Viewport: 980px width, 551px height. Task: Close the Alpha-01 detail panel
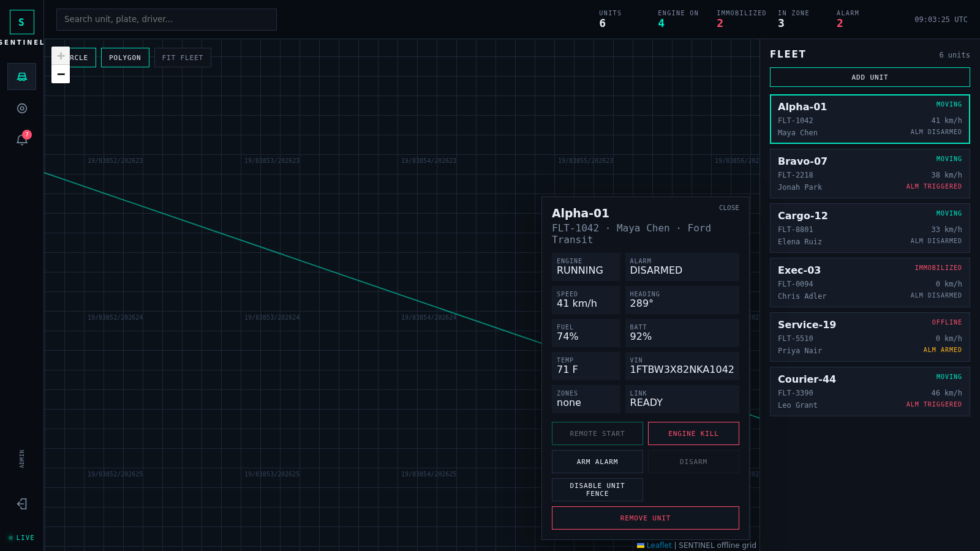tap(729, 208)
